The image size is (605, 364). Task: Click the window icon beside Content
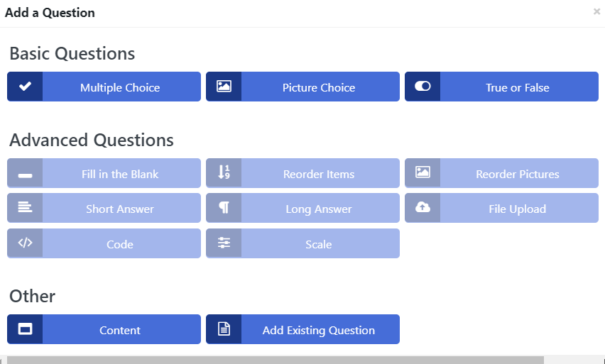(25, 329)
